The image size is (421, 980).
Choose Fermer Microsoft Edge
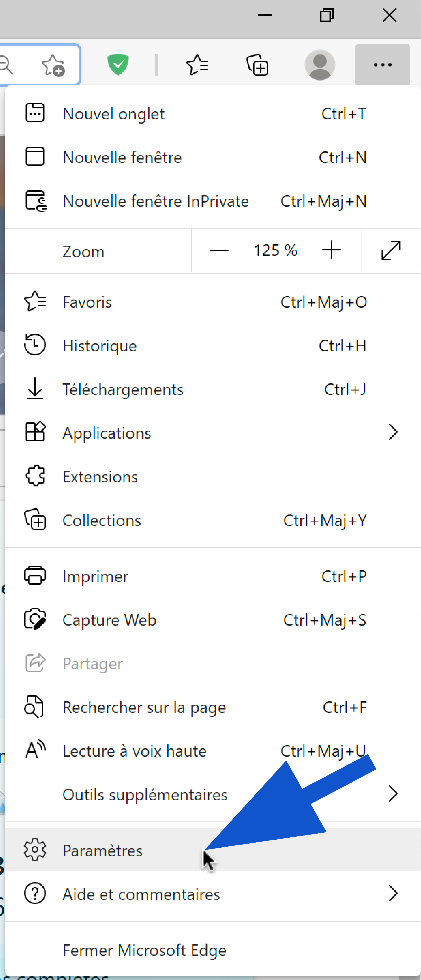pos(213,950)
